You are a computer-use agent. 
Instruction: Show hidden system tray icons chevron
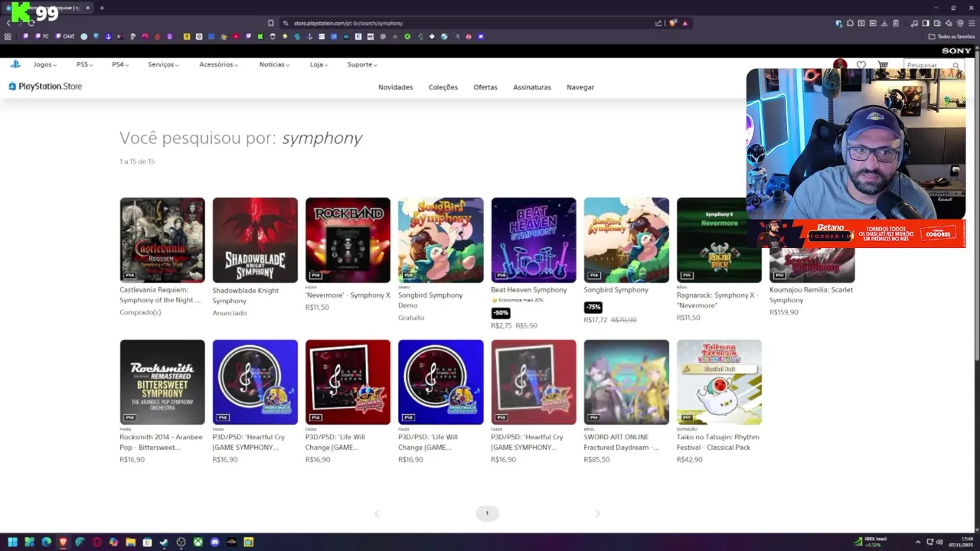(x=918, y=542)
